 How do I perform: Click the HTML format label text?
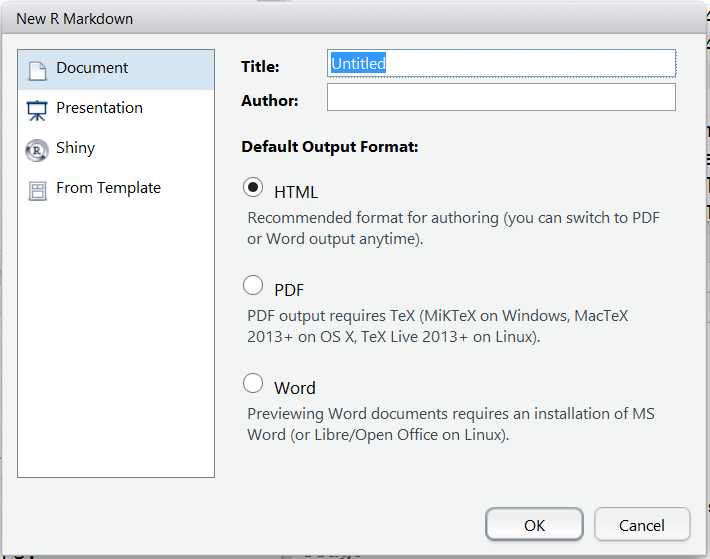[x=296, y=192]
